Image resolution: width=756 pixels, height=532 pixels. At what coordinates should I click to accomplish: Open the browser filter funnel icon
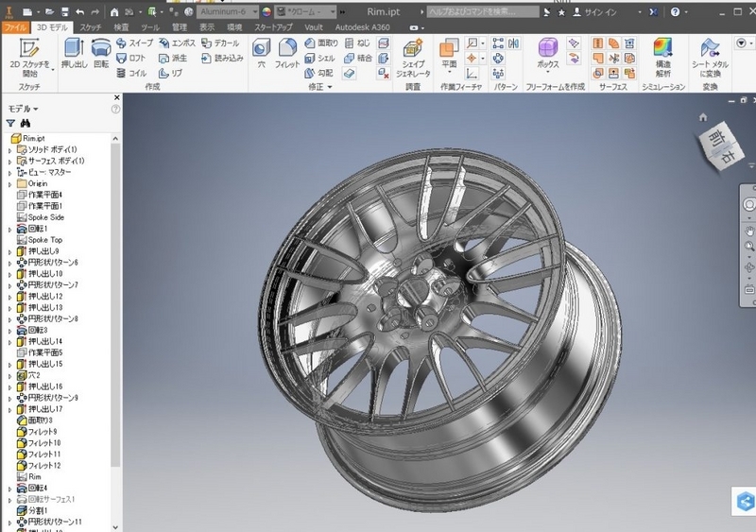pos(10,124)
